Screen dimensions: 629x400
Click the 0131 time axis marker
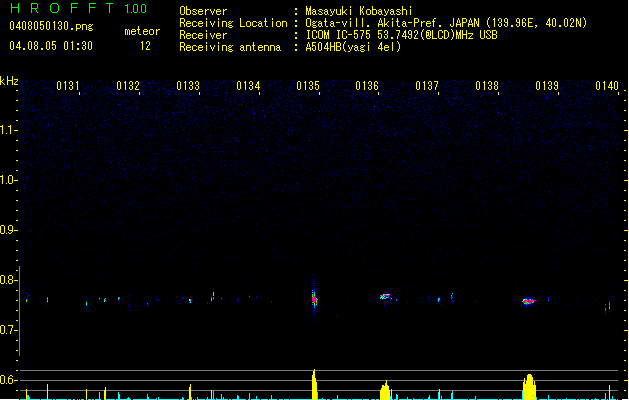[x=67, y=86]
